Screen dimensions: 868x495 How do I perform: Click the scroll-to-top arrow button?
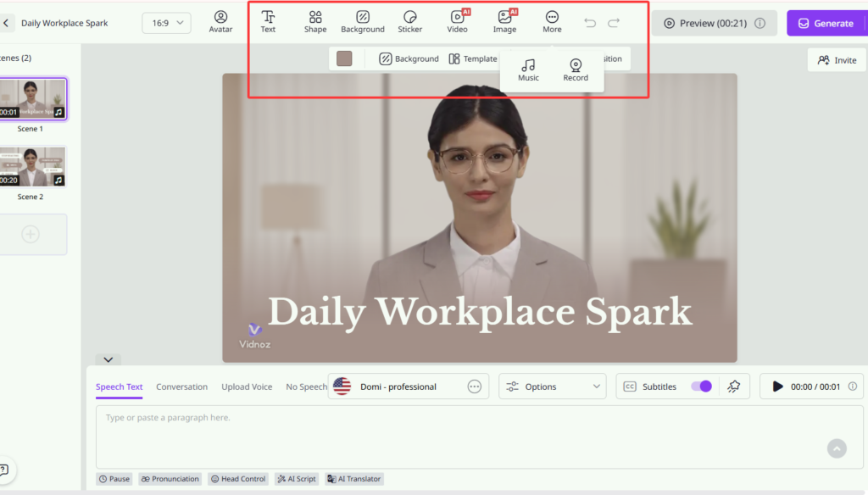tap(837, 448)
